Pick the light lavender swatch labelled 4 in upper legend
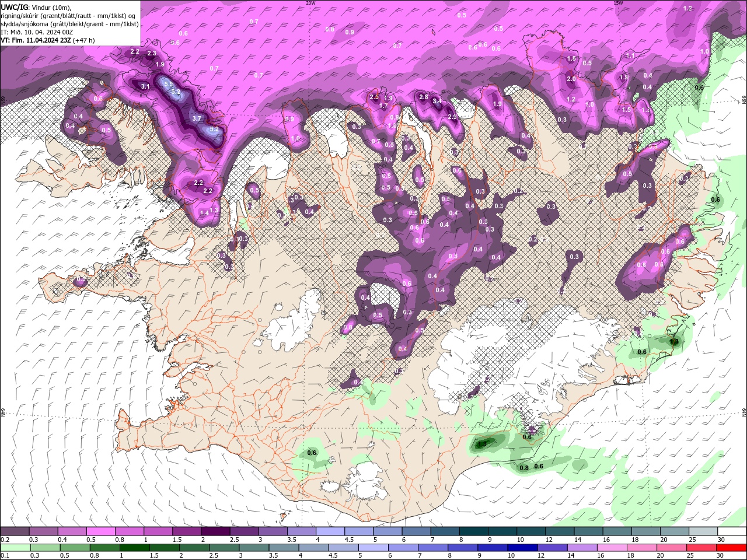747x560 pixels. (330, 531)
